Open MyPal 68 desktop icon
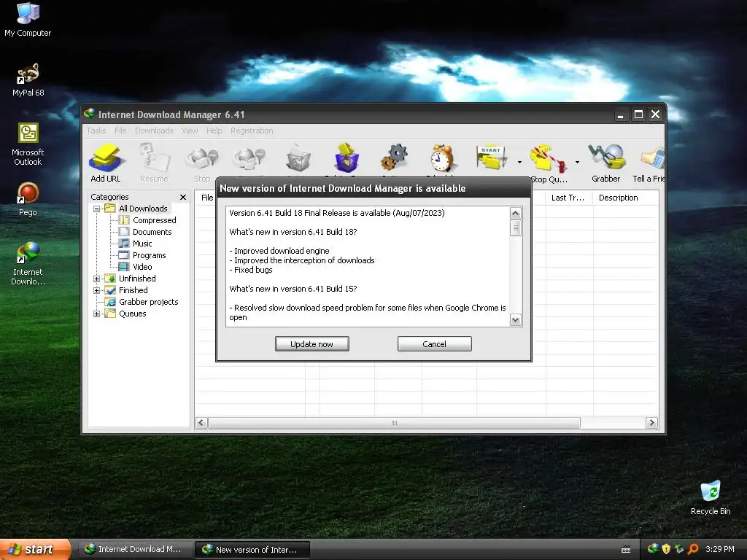Image resolution: width=747 pixels, height=560 pixels. tap(28, 80)
